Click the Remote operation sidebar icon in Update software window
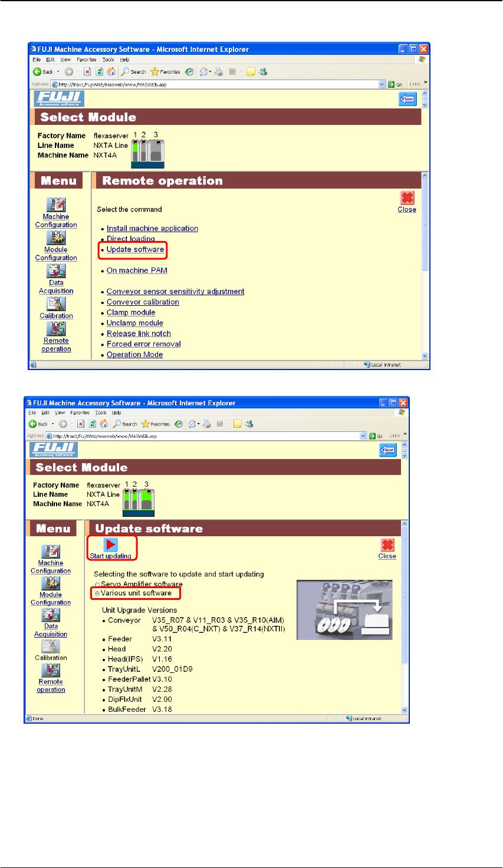This screenshot has height=868, width=503. [51, 670]
